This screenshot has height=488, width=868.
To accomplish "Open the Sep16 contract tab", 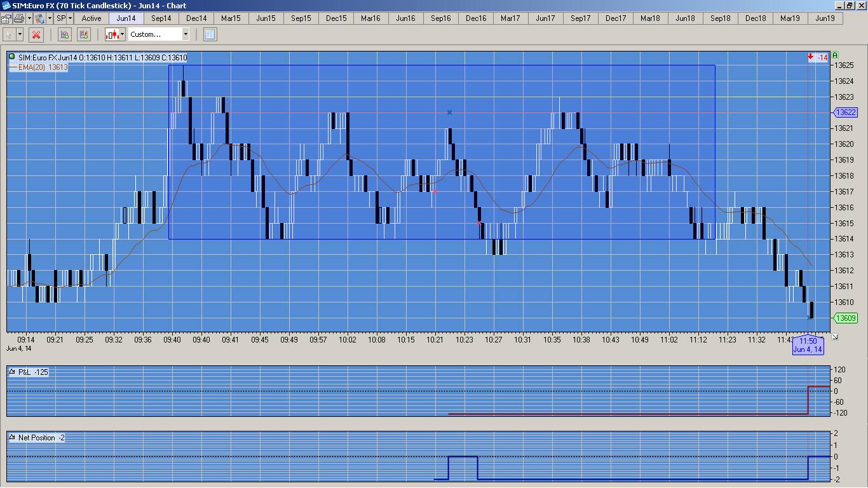I will tap(441, 18).
